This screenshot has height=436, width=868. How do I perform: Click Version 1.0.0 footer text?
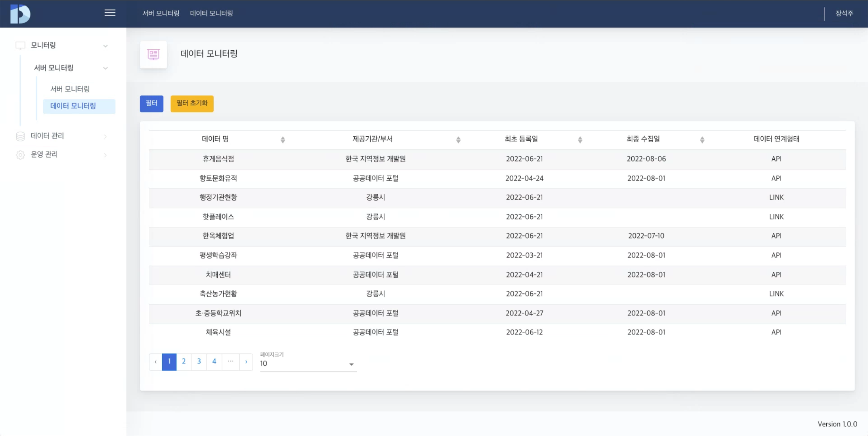point(837,424)
